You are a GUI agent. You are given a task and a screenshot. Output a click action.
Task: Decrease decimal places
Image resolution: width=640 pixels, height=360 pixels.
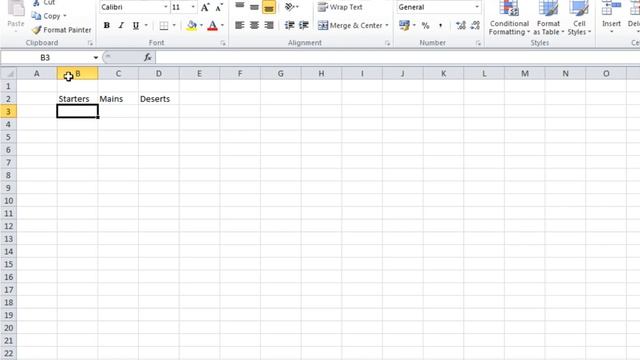[x=475, y=25]
